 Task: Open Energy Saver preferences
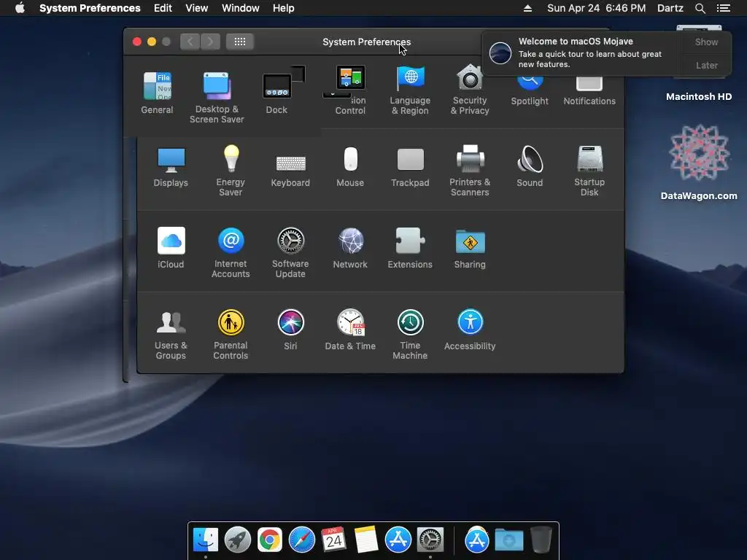point(231,171)
